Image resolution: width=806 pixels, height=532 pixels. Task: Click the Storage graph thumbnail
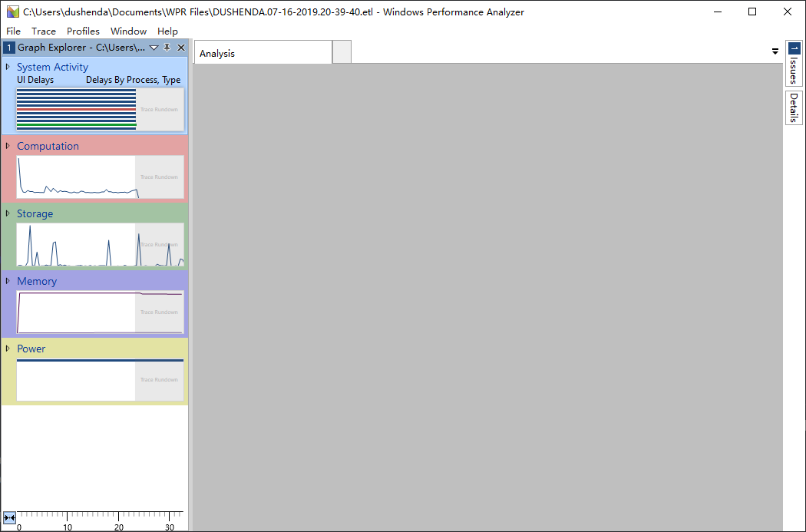click(100, 245)
